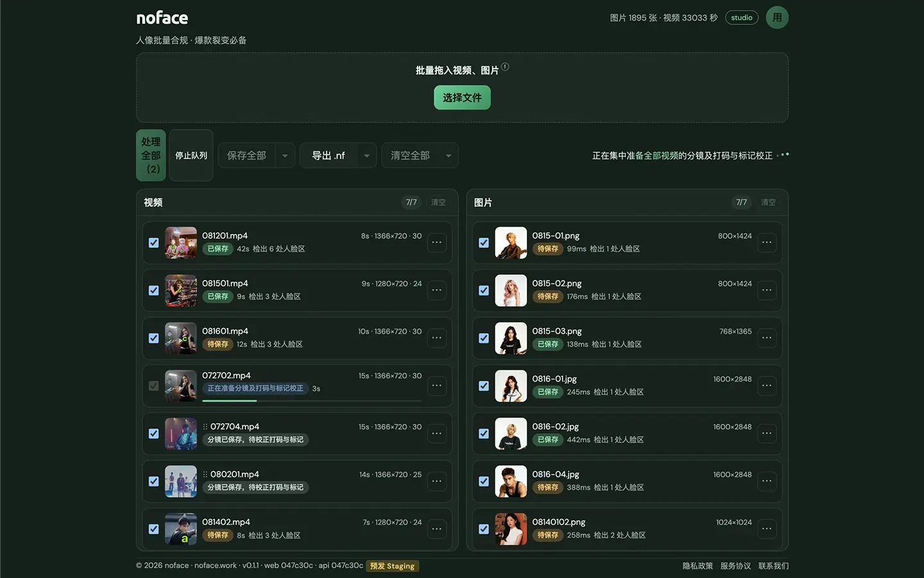The width and height of the screenshot is (924, 578).
Task: Open more options for 08140102.png
Action: pyautogui.click(x=767, y=529)
